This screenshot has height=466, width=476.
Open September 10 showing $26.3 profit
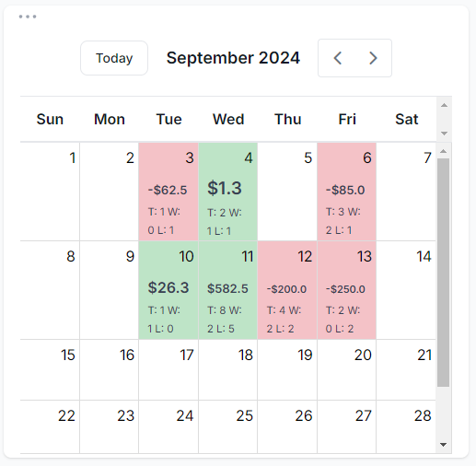click(168, 290)
